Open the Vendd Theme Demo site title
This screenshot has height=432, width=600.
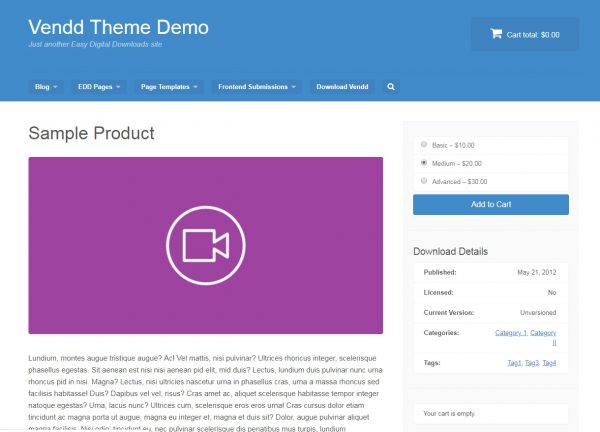(119, 27)
